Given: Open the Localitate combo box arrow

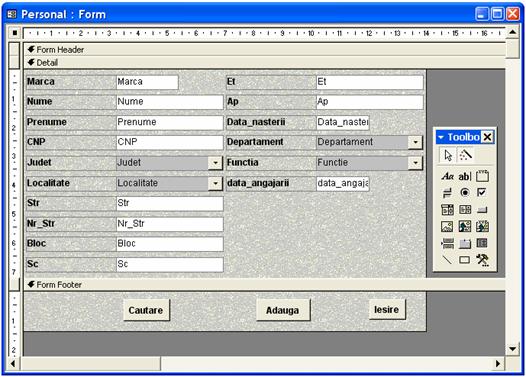Looking at the screenshot, I should (215, 183).
